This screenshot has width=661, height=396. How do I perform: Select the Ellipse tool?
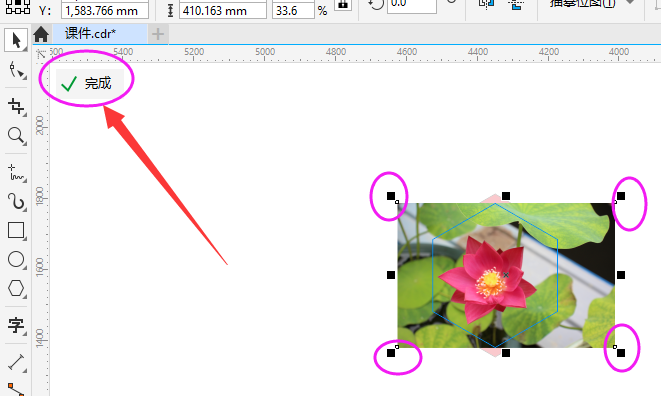click(x=16, y=259)
